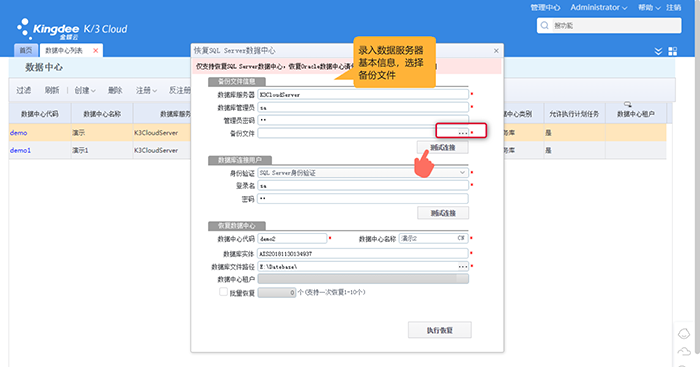Click 测试连接 under 备份文件信息
Image resolution: width=700 pixels, height=367 pixels.
click(x=443, y=147)
